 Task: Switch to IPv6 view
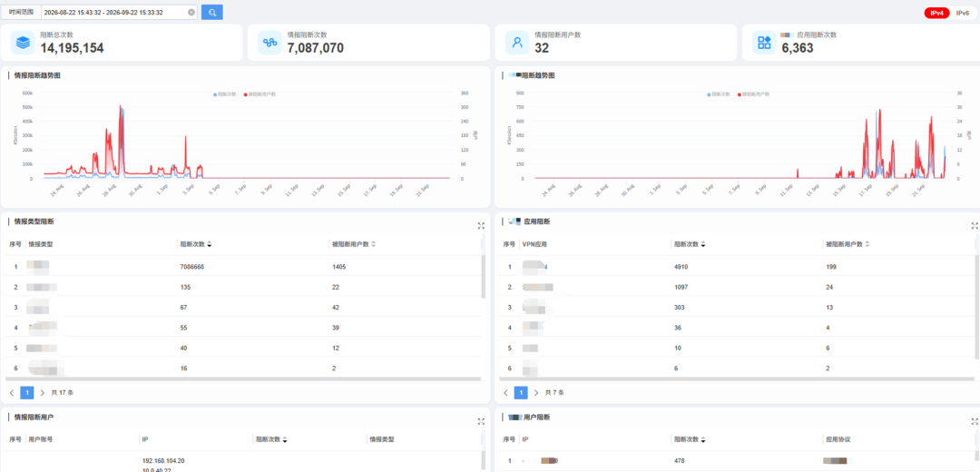point(963,13)
